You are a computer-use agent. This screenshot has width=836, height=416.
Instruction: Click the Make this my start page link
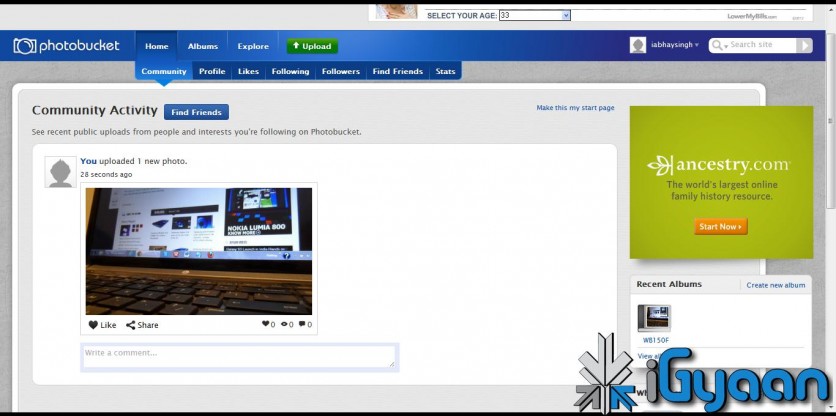[x=575, y=108]
